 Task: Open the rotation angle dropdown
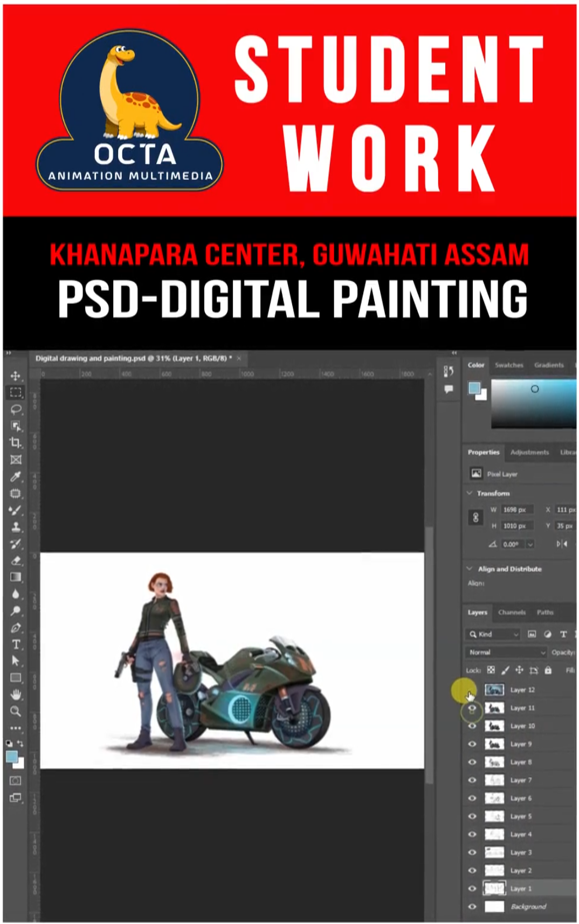click(530, 545)
